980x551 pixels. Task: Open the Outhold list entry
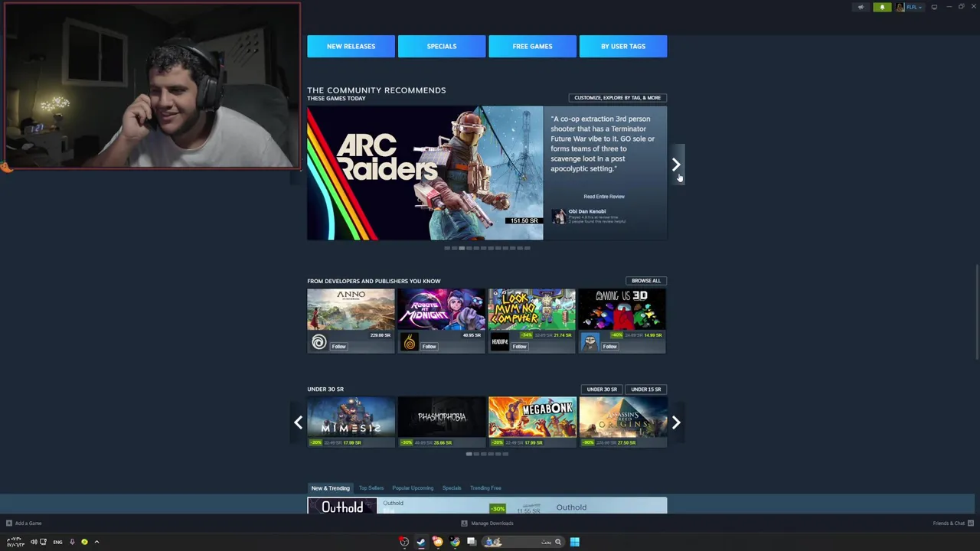[487, 506]
